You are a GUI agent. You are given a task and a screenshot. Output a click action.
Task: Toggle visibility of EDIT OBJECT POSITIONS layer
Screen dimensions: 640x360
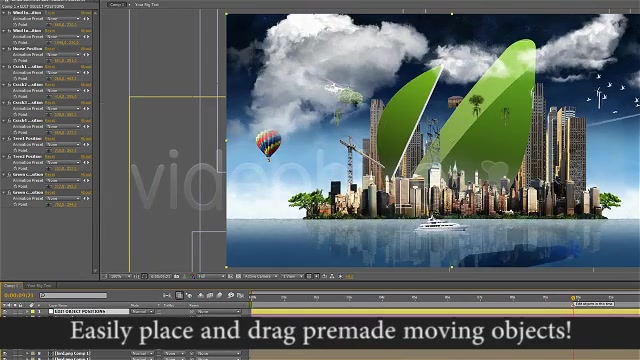click(5, 311)
